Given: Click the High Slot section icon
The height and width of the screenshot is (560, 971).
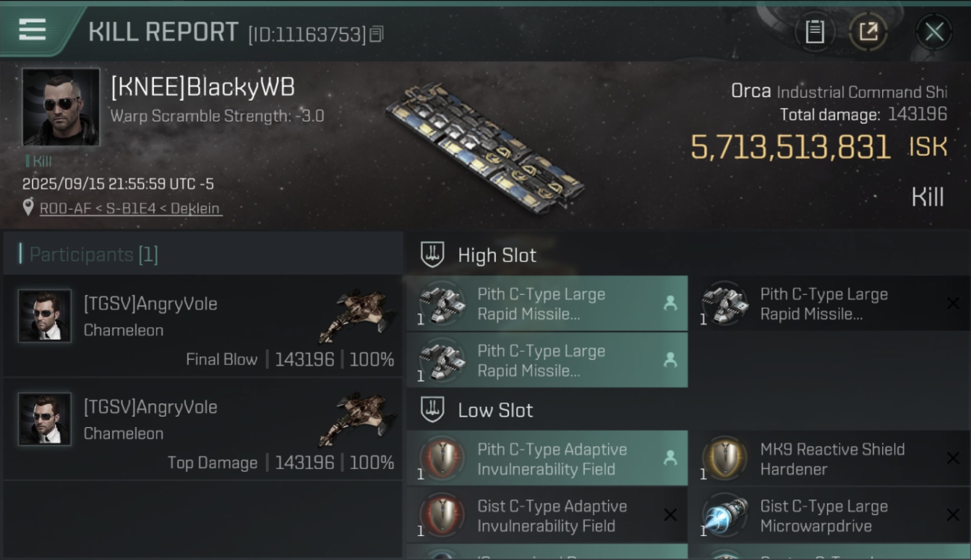Looking at the screenshot, I should pos(432,255).
